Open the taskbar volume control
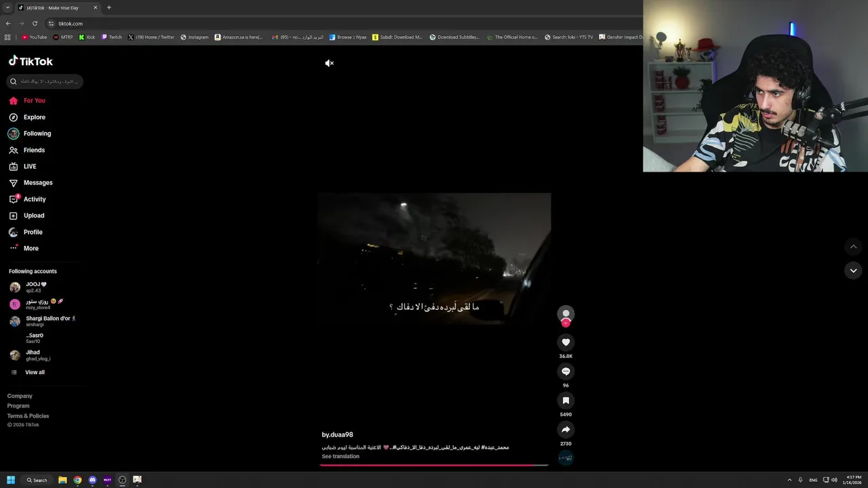868x488 pixels. tap(834, 480)
